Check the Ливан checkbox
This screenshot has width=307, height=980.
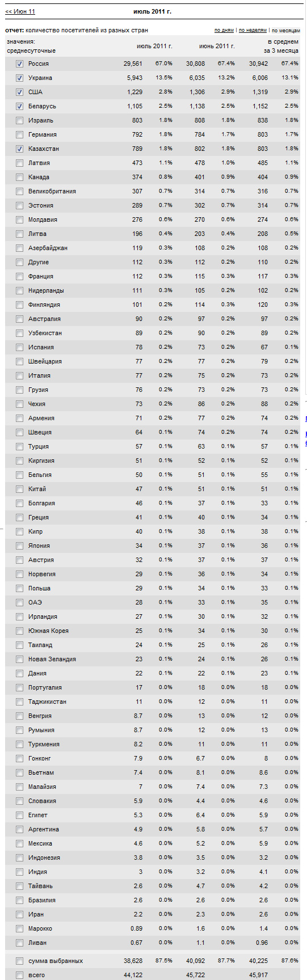pyautogui.click(x=20, y=943)
